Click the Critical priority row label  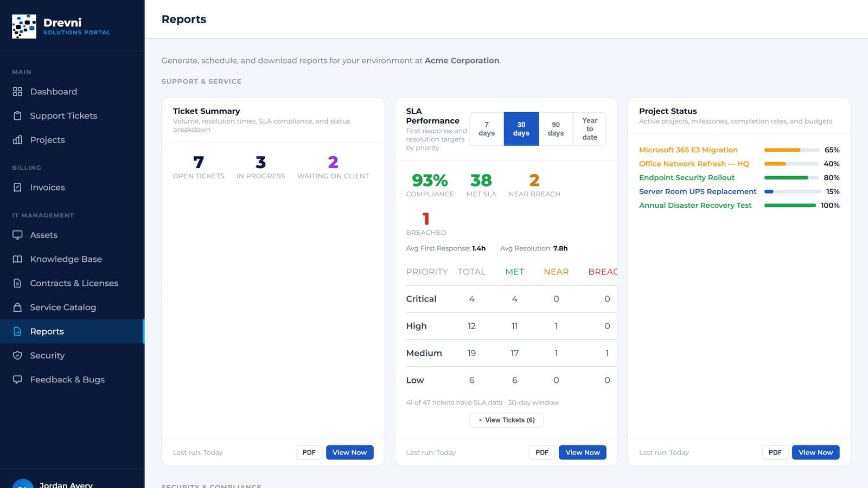pyautogui.click(x=422, y=299)
